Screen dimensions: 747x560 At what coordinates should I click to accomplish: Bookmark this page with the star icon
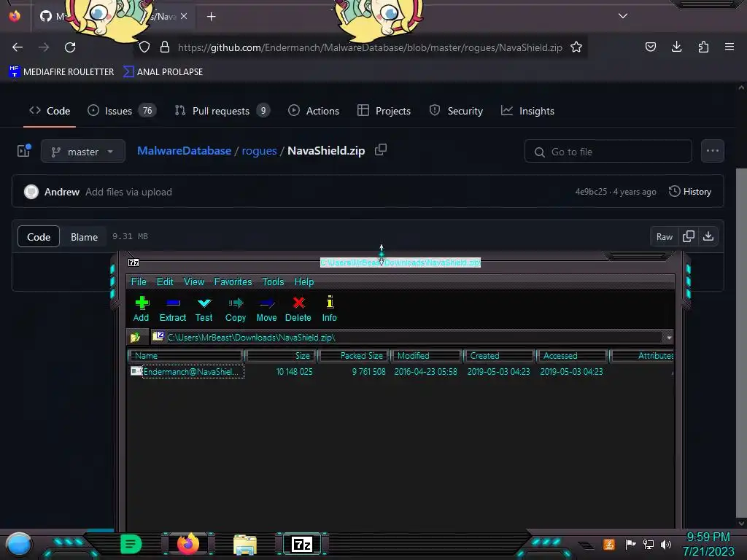(x=576, y=47)
